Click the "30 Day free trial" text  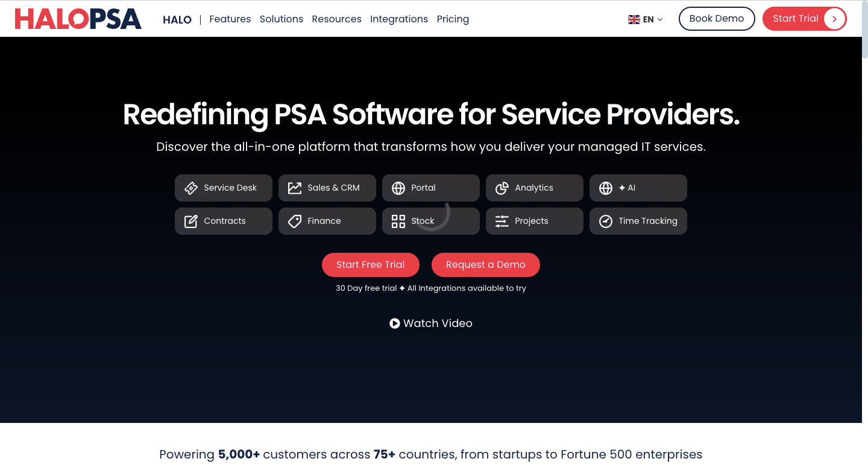[366, 288]
